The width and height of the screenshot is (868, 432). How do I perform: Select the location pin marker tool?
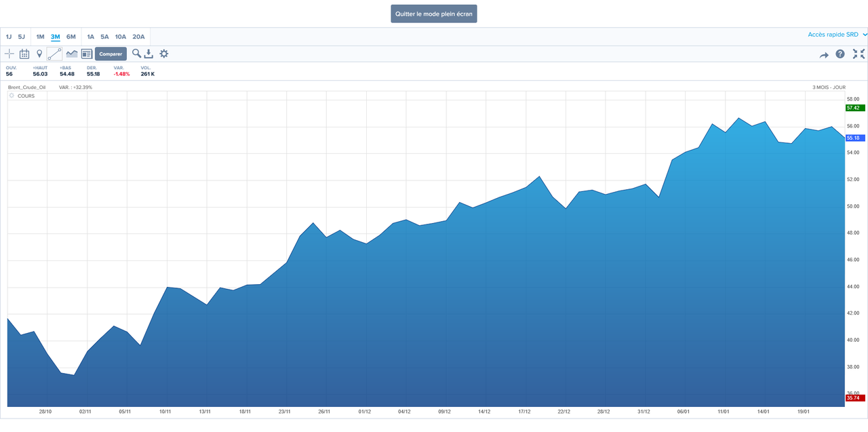pyautogui.click(x=39, y=54)
